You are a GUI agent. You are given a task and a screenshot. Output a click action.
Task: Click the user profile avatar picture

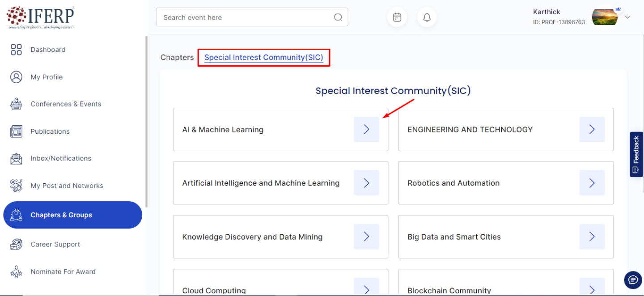605,17
